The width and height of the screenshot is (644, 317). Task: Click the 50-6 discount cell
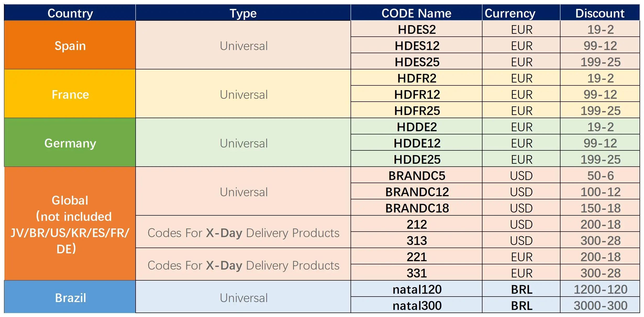[x=600, y=176]
